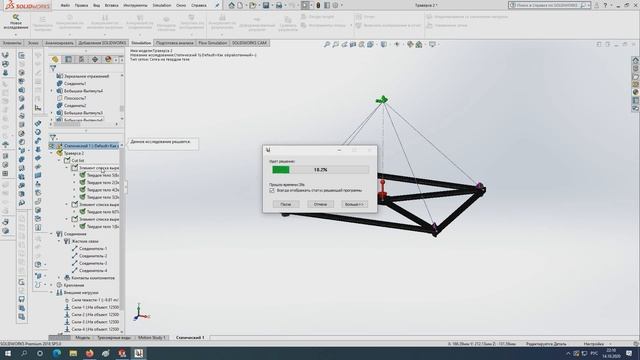
Task: Click the Zoom to fit magnifier icon
Action: click(327, 44)
